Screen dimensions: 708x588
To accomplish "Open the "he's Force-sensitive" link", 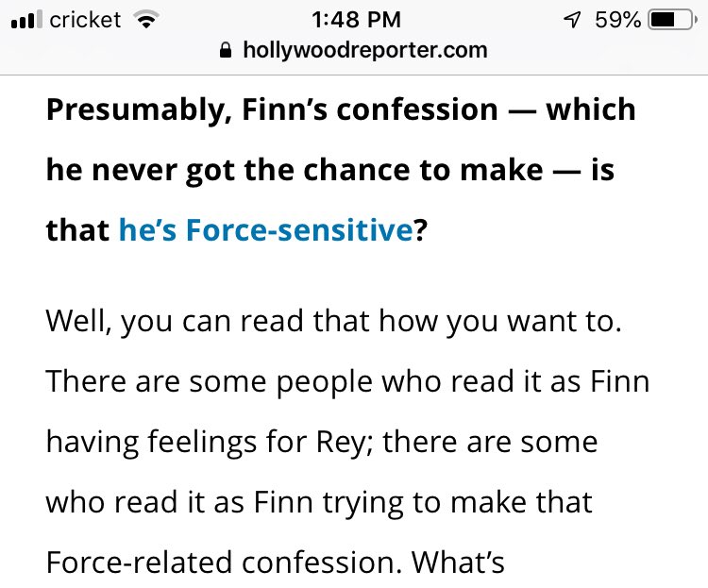I will click(265, 230).
